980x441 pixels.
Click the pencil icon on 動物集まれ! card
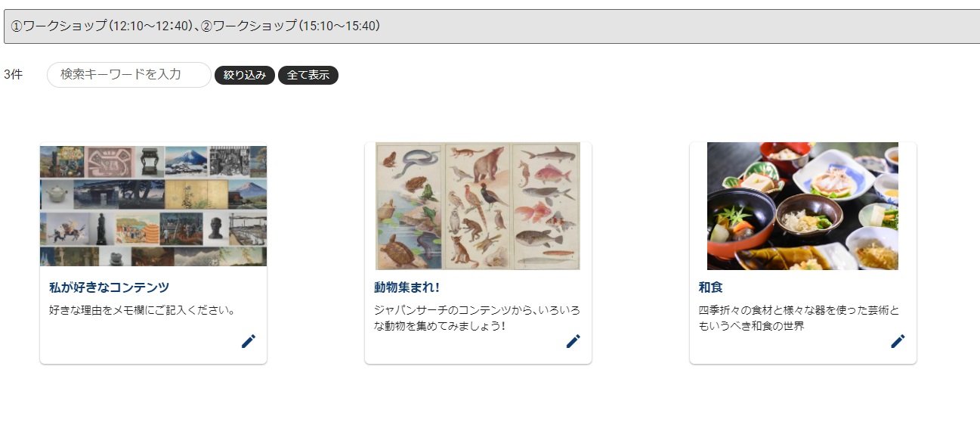click(573, 341)
